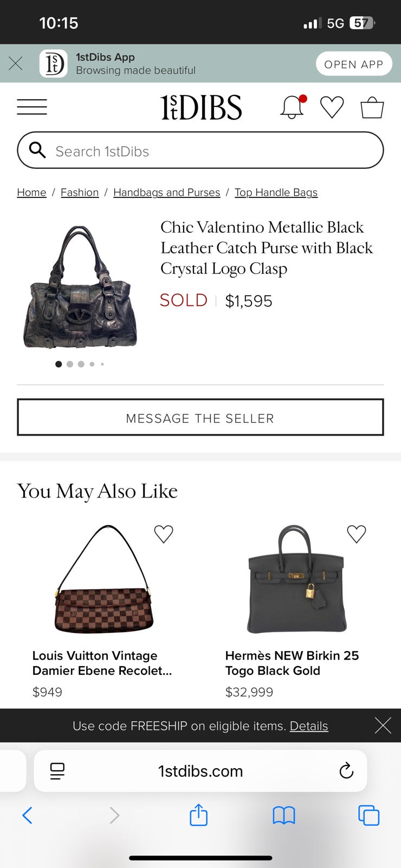
Task: Open FREESHIP Details link
Action: click(x=309, y=726)
